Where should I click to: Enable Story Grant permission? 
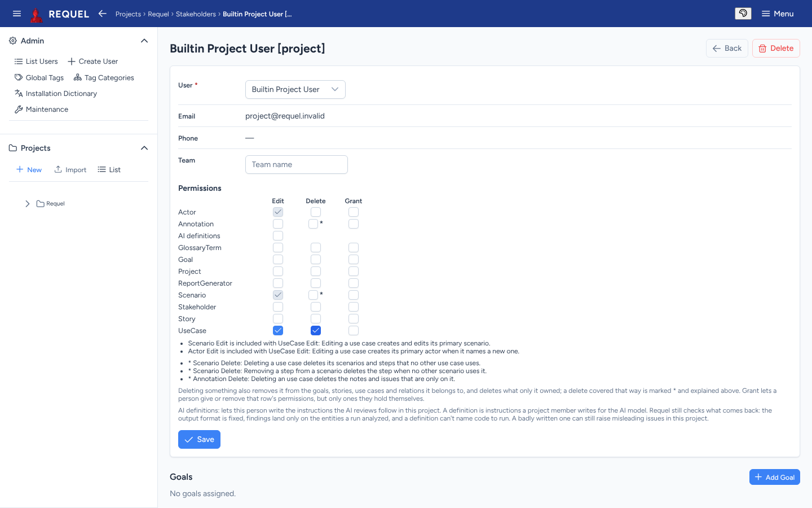tap(354, 319)
